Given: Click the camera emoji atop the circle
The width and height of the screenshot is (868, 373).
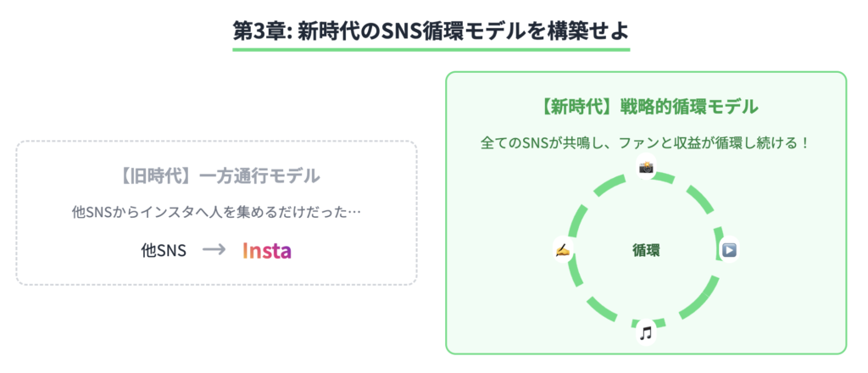Looking at the screenshot, I should (x=646, y=168).
